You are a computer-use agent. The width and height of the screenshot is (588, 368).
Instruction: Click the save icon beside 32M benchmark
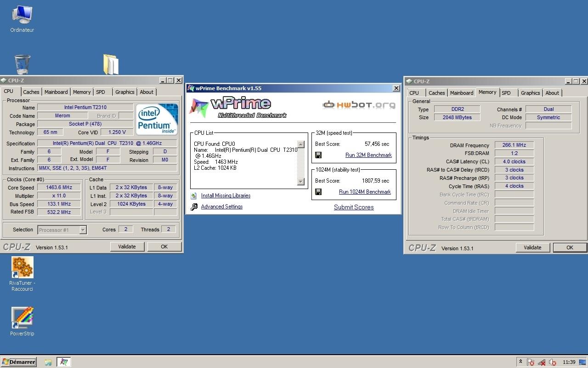tap(318, 155)
